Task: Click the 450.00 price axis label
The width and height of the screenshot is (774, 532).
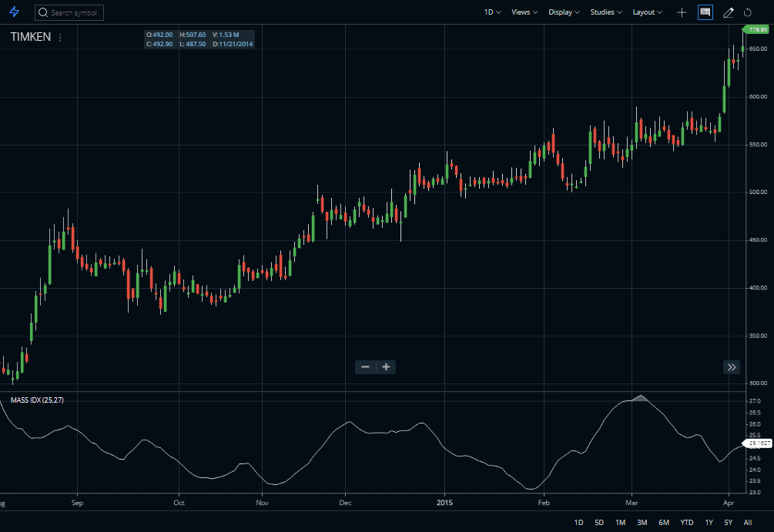Action: click(x=758, y=240)
